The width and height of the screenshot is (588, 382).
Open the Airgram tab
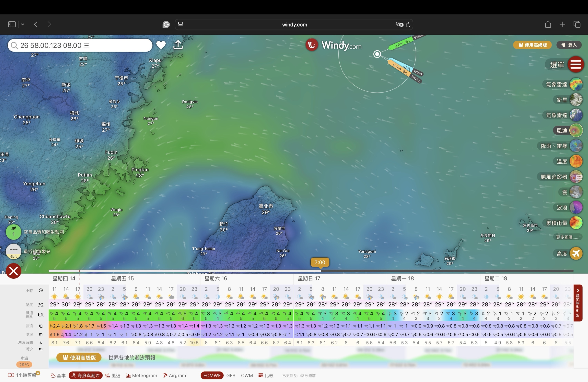(x=174, y=375)
